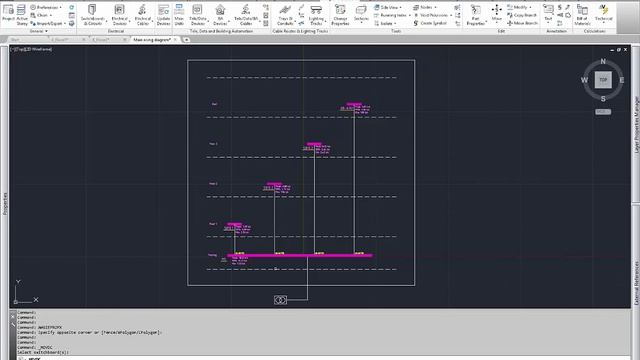Click in the command line input
640x360 pixels.
point(327,358)
